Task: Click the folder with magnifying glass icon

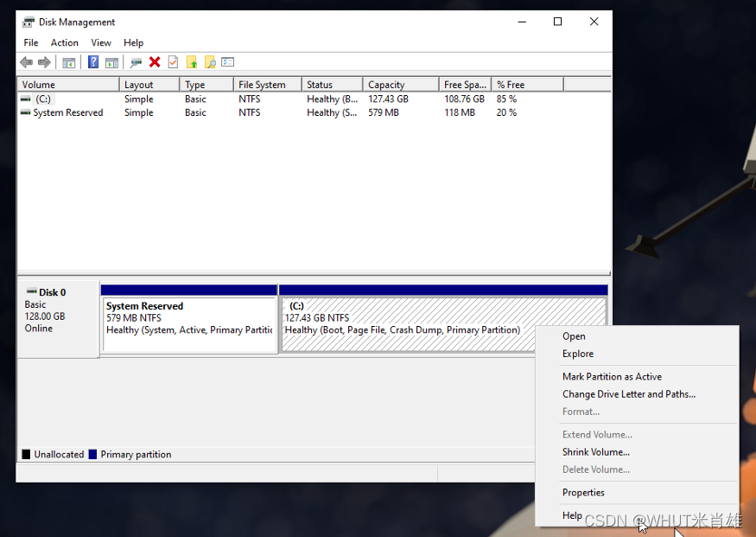Action: pos(210,62)
